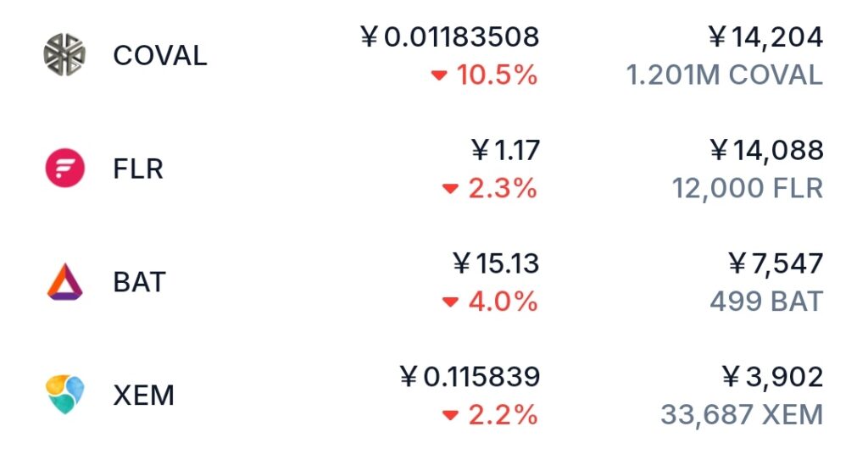
Task: Tap BAT price ¥15.13
Action: pyautogui.click(x=496, y=263)
